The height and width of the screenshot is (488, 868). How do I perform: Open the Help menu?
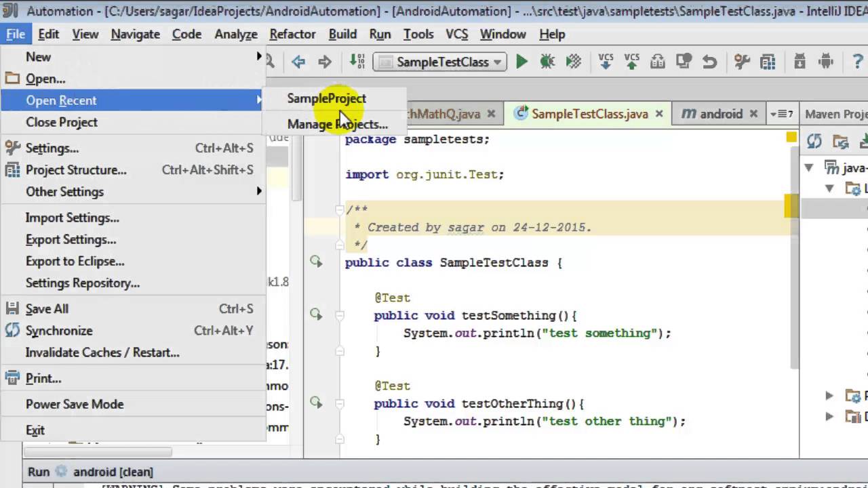pyautogui.click(x=552, y=34)
